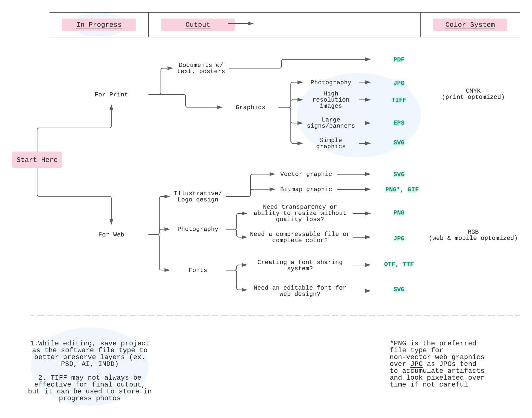Click the pink Start Here box
532x418 pixels.
click(x=37, y=160)
